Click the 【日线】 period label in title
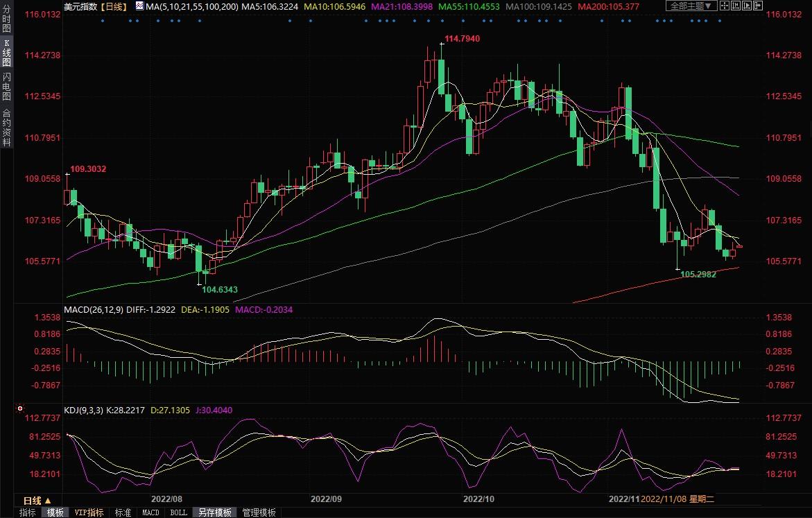Screen dimensions: 812x518 coord(112,6)
